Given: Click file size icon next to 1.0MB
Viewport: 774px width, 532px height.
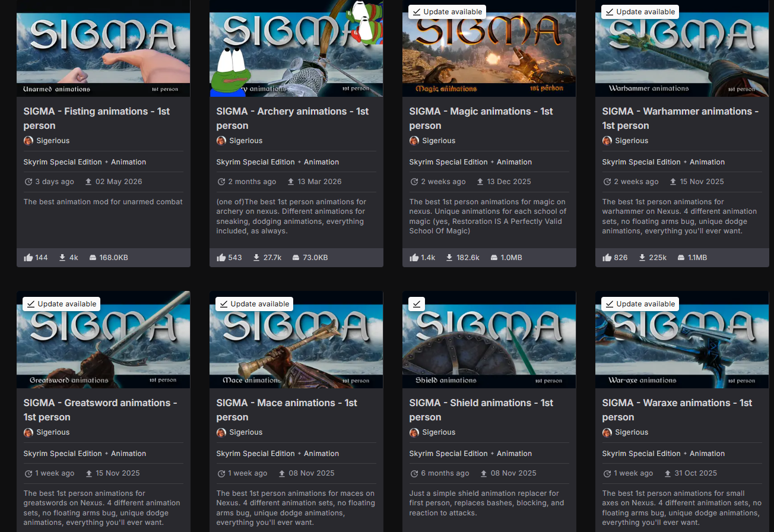Looking at the screenshot, I should pyautogui.click(x=494, y=258).
